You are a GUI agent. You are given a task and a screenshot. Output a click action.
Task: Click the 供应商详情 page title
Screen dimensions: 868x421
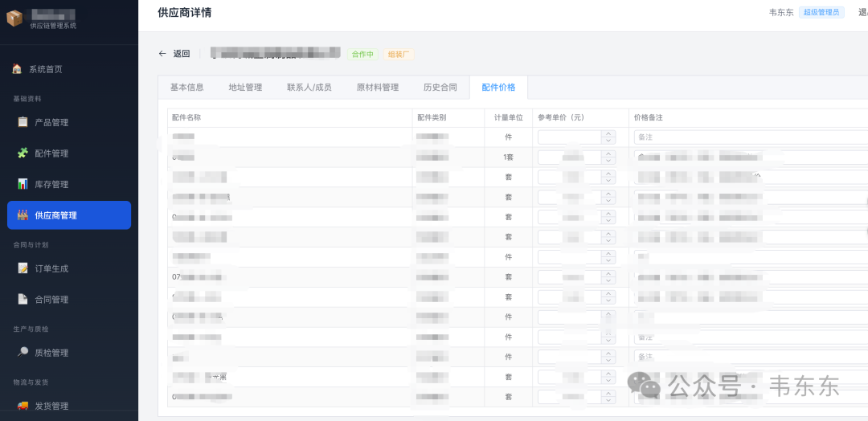pyautogui.click(x=184, y=12)
